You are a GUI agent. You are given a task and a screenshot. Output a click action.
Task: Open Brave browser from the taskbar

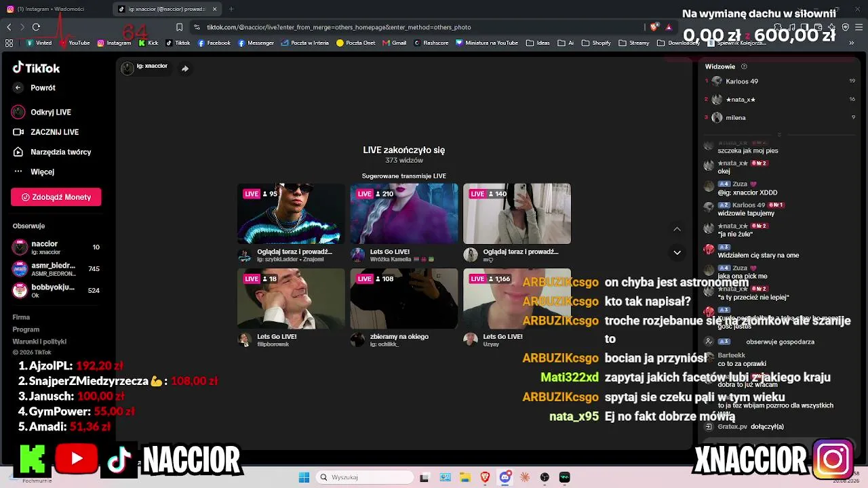485,477
